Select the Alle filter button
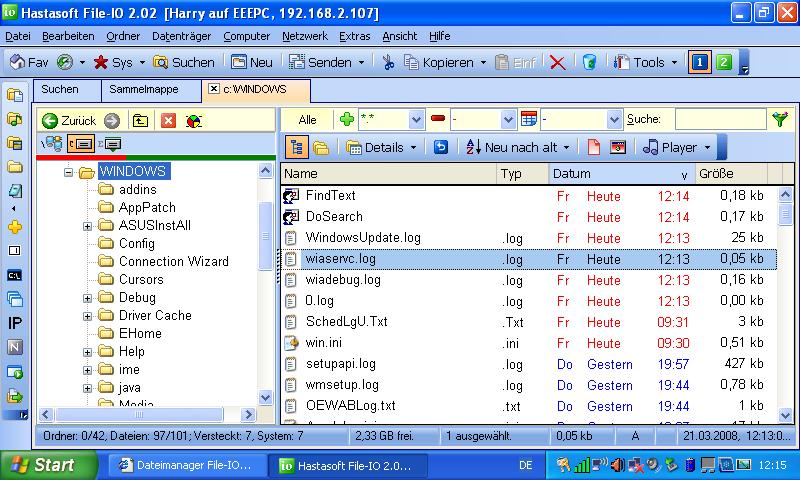 tap(307, 119)
